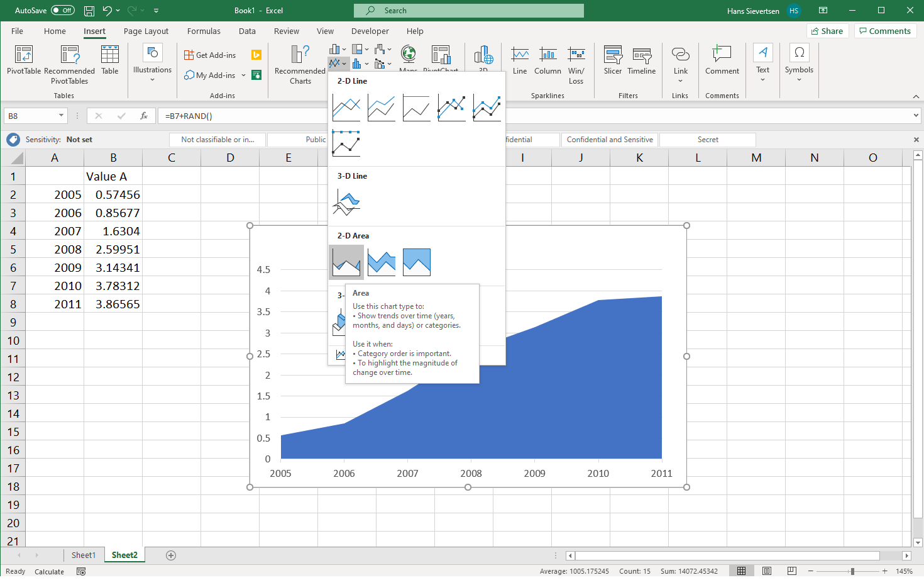Viewport: 924px width, 580px height.
Task: Open the File menu tab
Action: click(x=17, y=31)
